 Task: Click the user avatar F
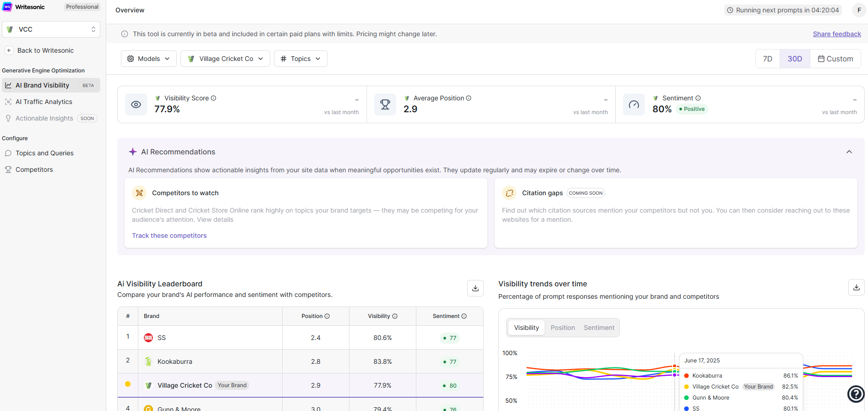point(859,10)
